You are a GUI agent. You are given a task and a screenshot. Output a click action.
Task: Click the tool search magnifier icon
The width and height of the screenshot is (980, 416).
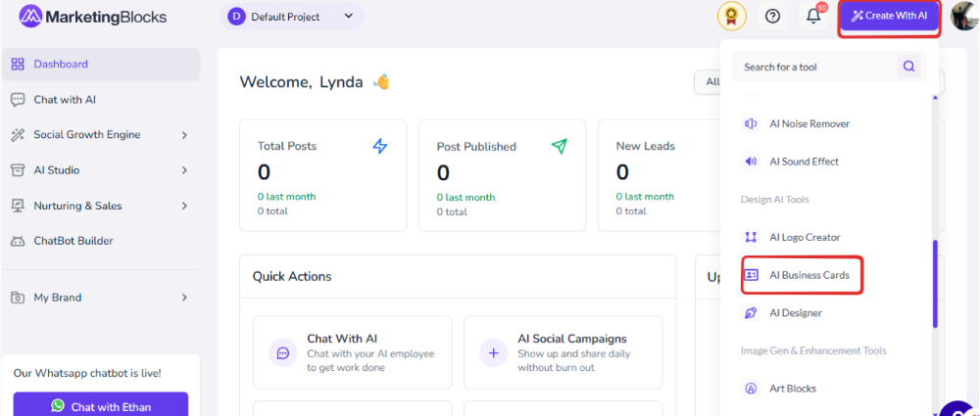[909, 67]
